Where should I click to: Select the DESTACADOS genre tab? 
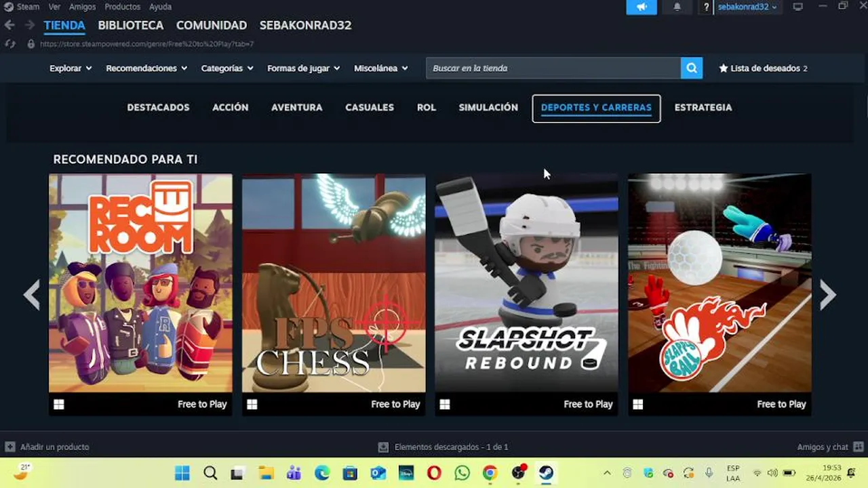coord(158,107)
